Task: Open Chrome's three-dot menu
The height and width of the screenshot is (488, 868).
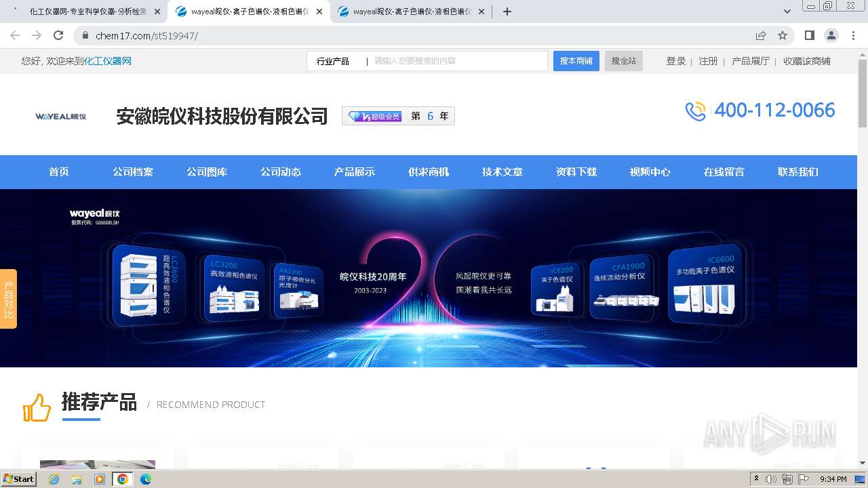Action: (852, 35)
